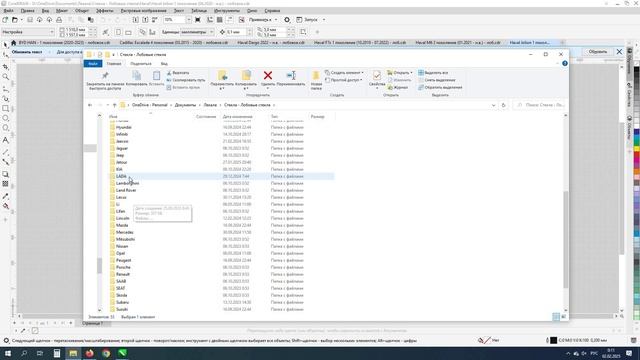Click Cut in Explorer ribbon

[178, 73]
